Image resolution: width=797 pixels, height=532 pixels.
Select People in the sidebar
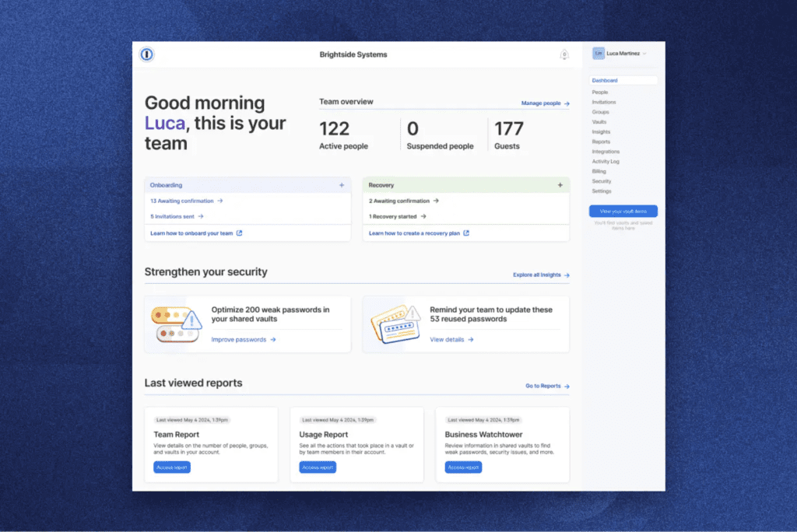[x=600, y=93]
